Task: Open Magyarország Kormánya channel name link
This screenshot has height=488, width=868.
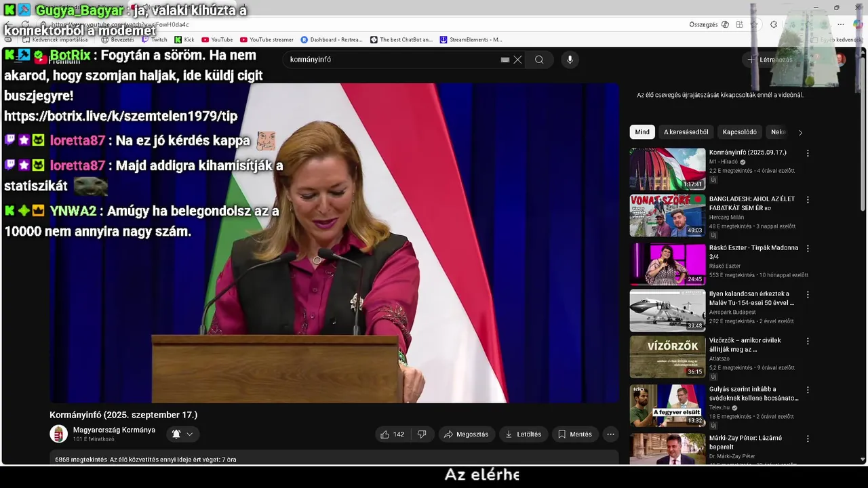Action: [x=114, y=430]
